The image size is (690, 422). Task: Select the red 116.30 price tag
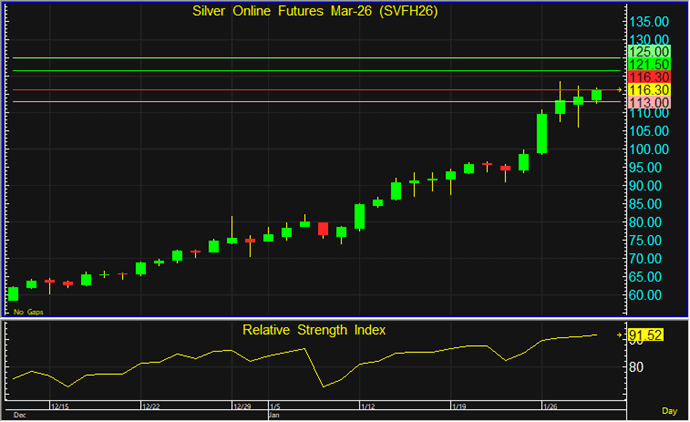point(649,77)
